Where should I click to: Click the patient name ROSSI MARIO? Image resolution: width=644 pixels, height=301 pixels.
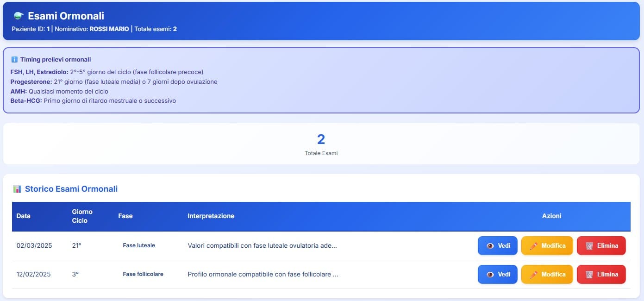tap(109, 29)
